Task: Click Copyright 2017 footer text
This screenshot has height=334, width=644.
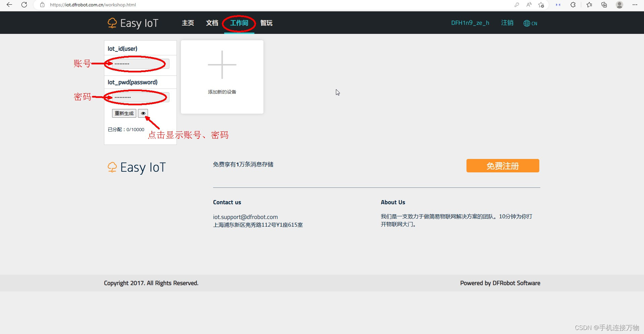Action: [x=151, y=283]
